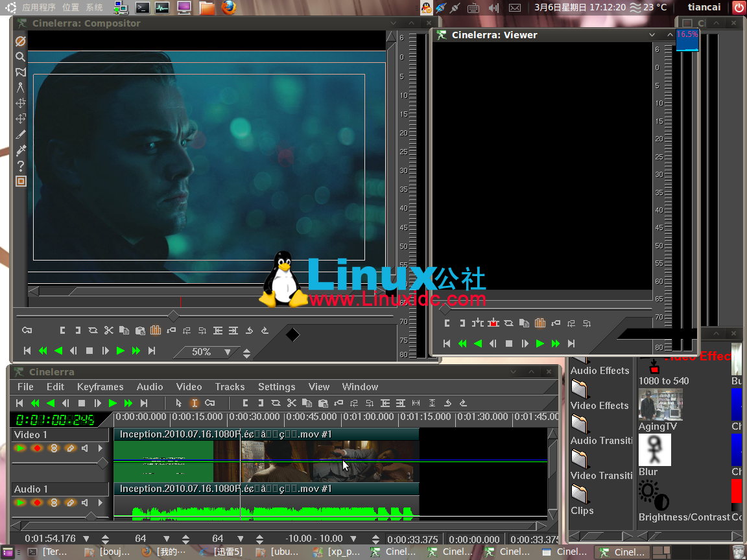Click overwrite icon in Viewer toolbar

coord(493,323)
